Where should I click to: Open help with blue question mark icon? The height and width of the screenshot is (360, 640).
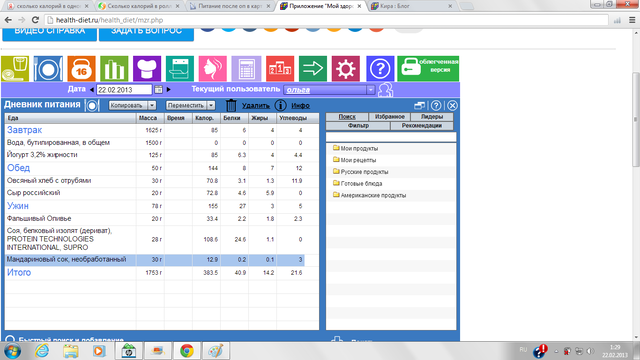380,69
